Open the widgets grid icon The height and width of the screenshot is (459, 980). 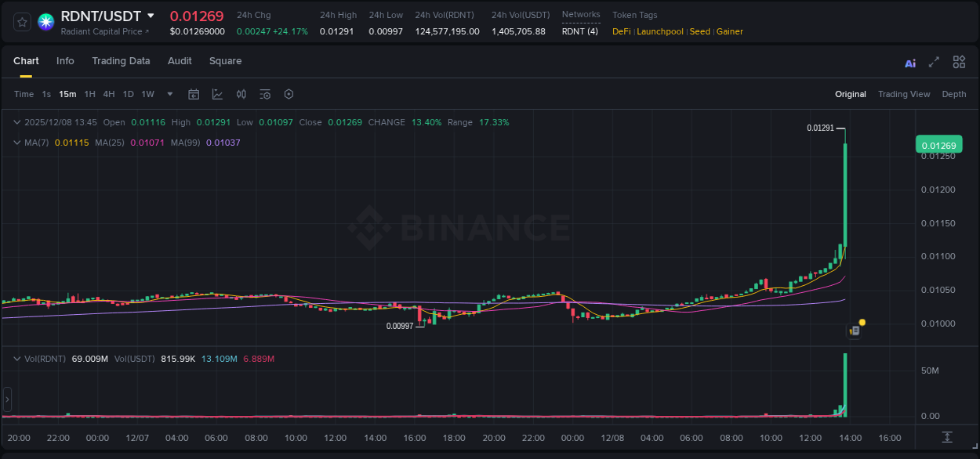(x=959, y=61)
